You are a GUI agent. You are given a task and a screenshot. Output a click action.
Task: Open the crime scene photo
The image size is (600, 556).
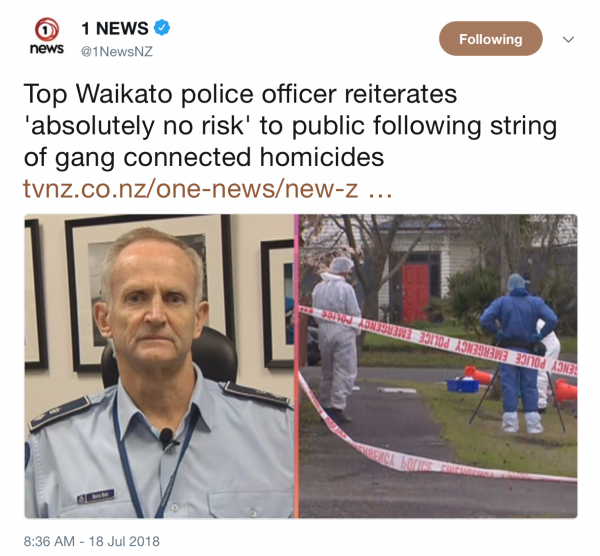point(438,366)
